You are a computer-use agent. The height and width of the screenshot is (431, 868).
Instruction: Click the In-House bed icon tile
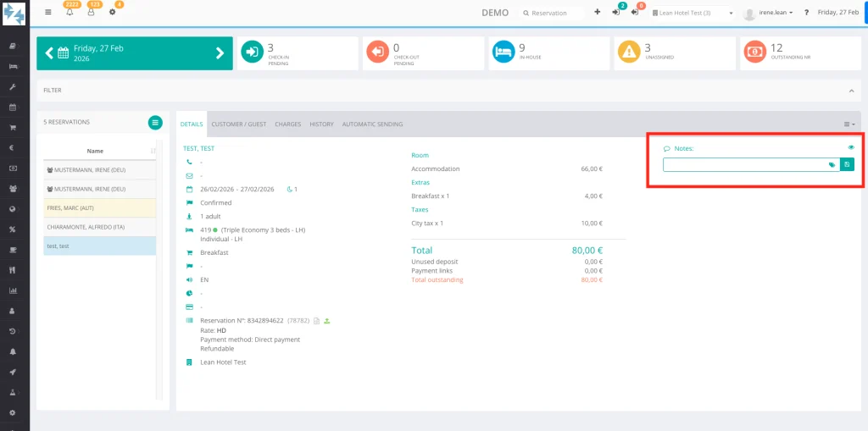pos(504,52)
